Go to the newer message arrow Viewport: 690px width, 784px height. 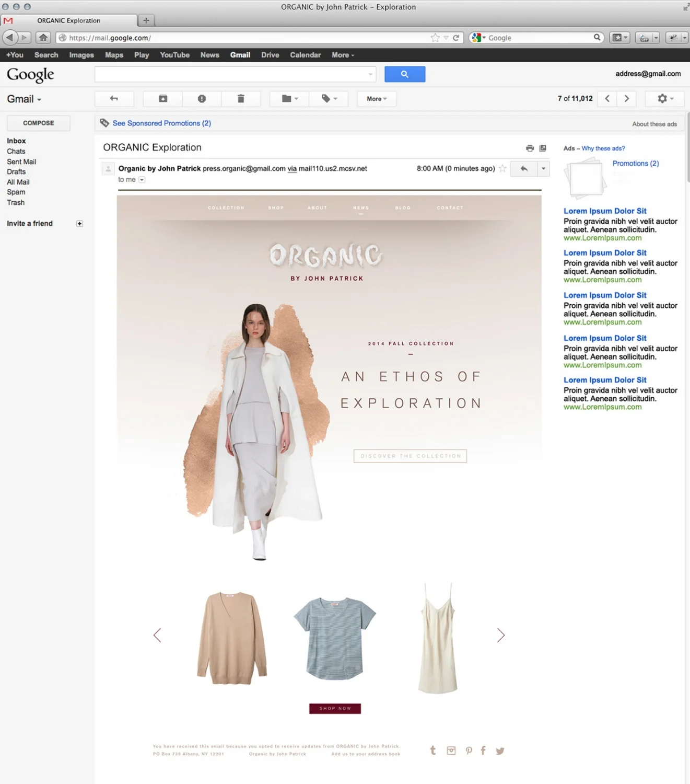point(607,99)
